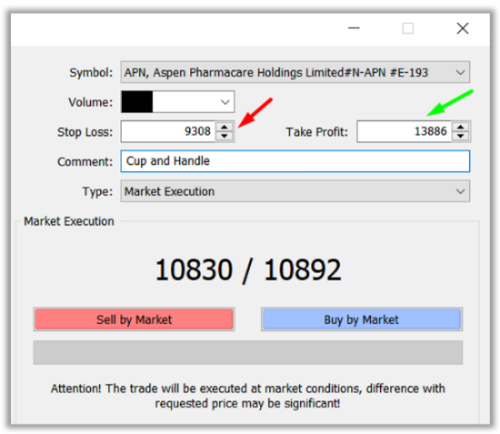Focus the Comment field containing Cup and Handle

tap(295, 161)
